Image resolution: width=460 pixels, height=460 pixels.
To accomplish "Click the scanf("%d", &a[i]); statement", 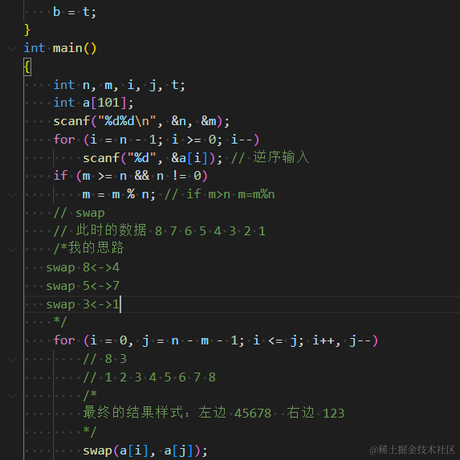I will pyautogui.click(x=152, y=158).
